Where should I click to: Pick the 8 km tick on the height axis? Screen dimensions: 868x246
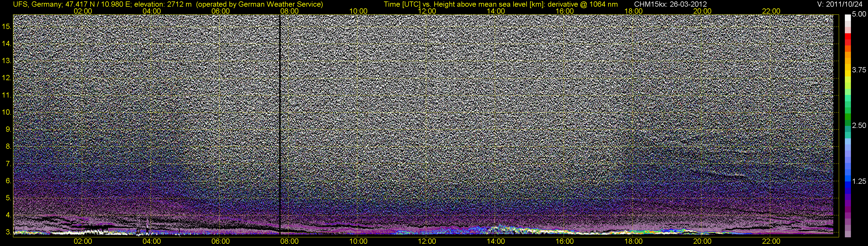[9, 147]
